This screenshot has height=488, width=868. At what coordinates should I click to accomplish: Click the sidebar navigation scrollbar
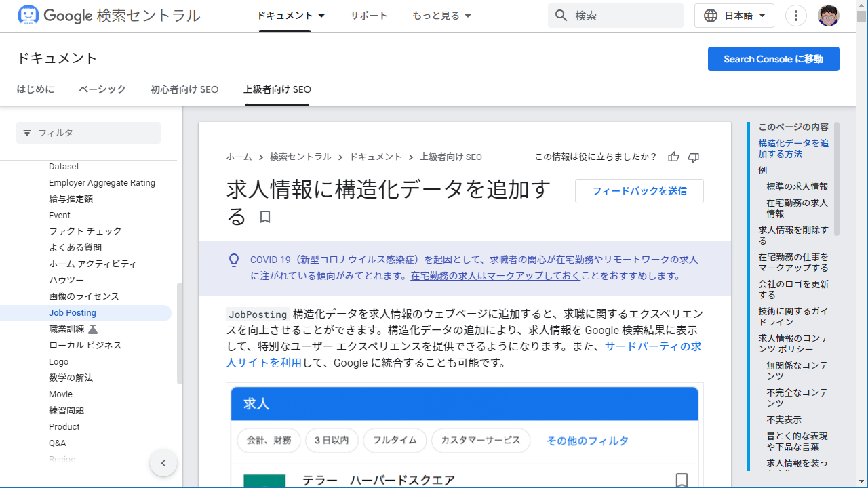click(180, 333)
